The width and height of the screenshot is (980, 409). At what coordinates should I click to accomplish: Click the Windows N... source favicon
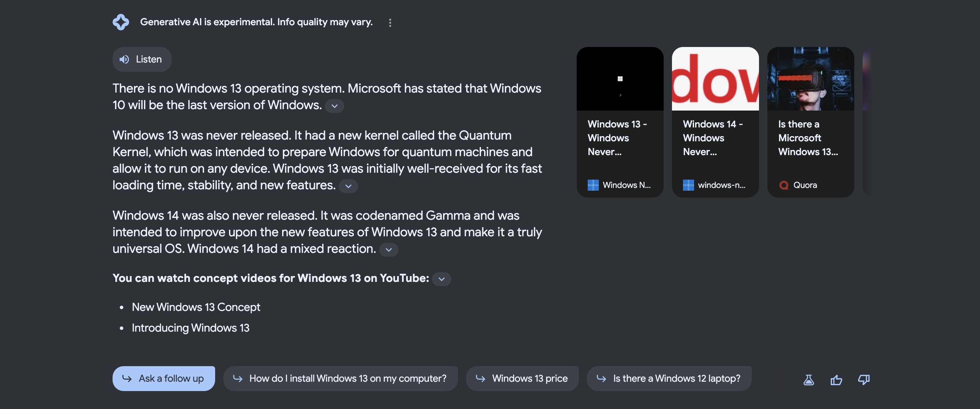point(593,185)
